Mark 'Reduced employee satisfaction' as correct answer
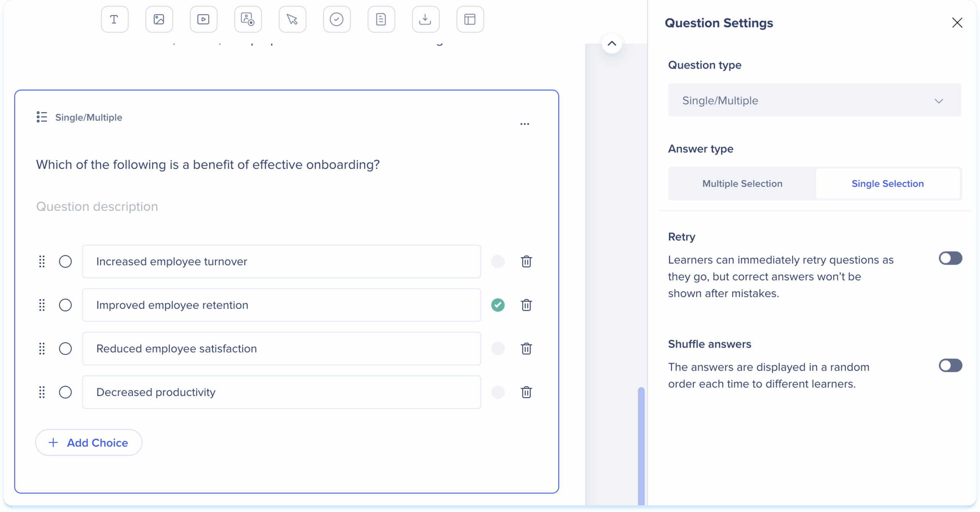This screenshot has height=512, width=980. click(498, 349)
